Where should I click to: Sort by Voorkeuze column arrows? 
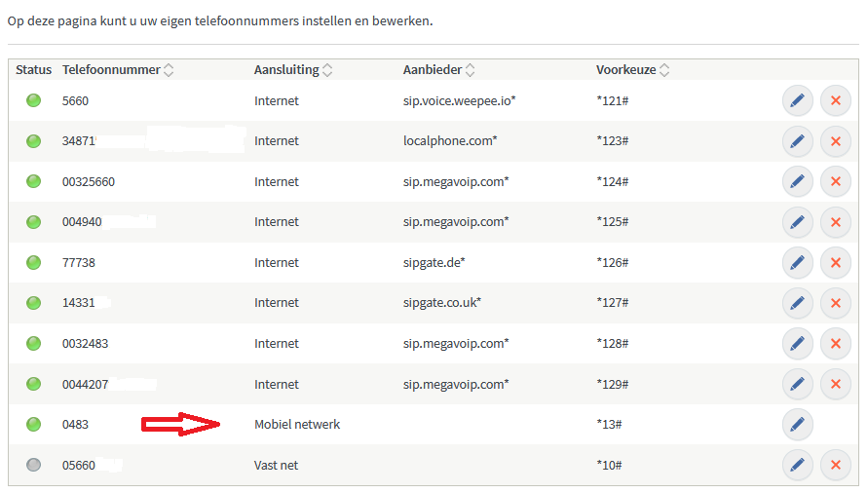pos(664,70)
